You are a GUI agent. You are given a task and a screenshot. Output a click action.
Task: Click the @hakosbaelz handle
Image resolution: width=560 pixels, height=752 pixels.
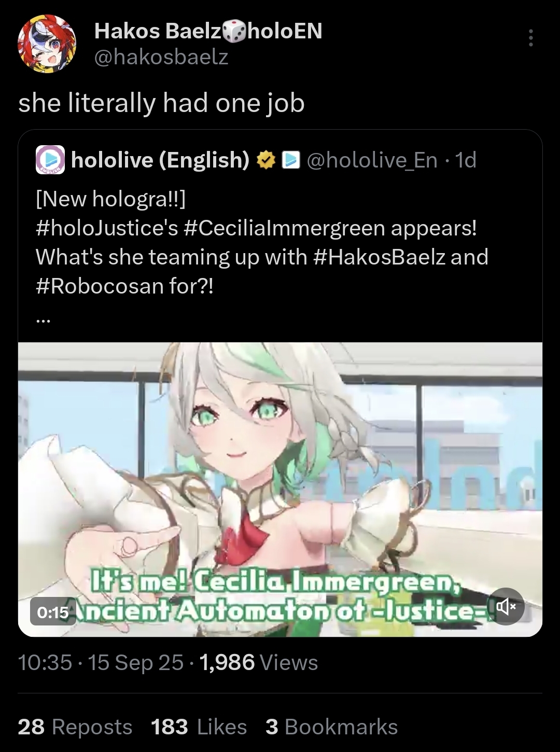161,57
